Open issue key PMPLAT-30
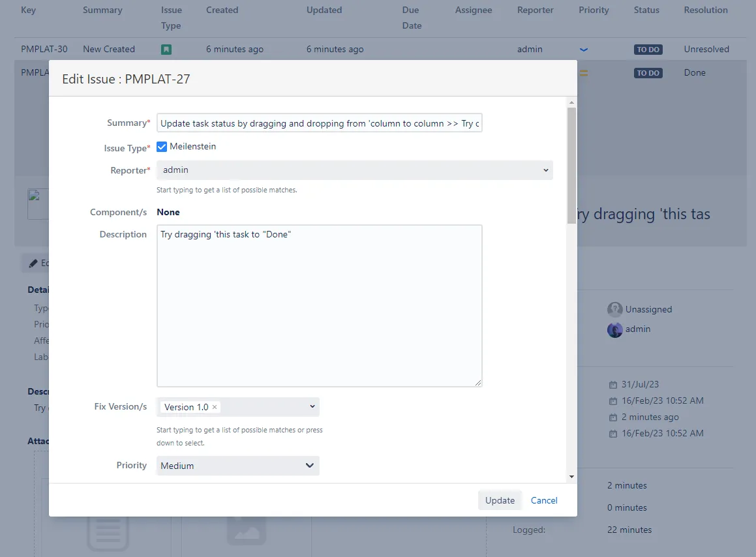The width and height of the screenshot is (756, 557). (x=44, y=49)
